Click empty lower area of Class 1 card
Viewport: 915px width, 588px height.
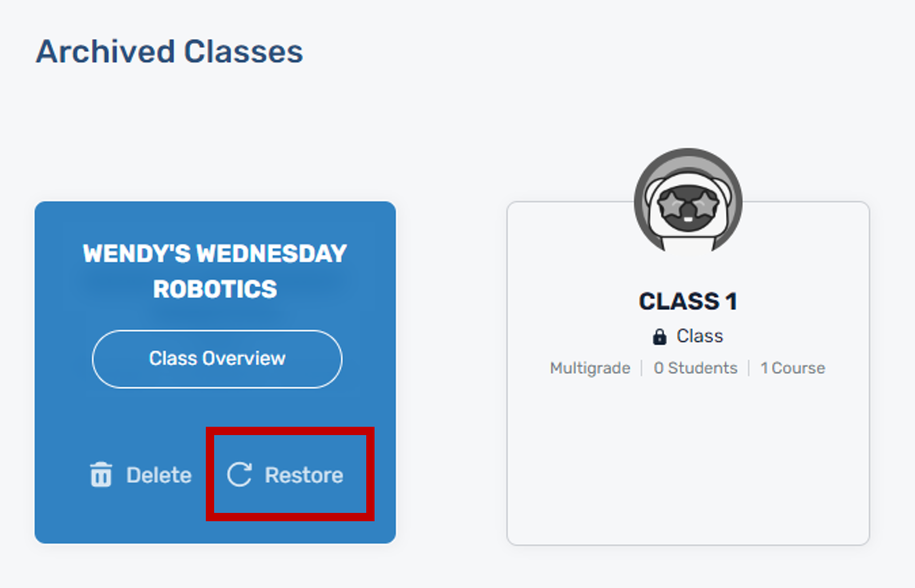(688, 466)
